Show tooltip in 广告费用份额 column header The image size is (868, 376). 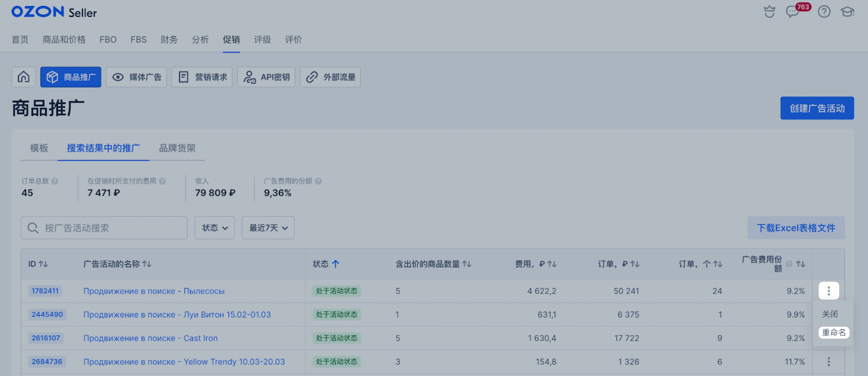point(789,264)
